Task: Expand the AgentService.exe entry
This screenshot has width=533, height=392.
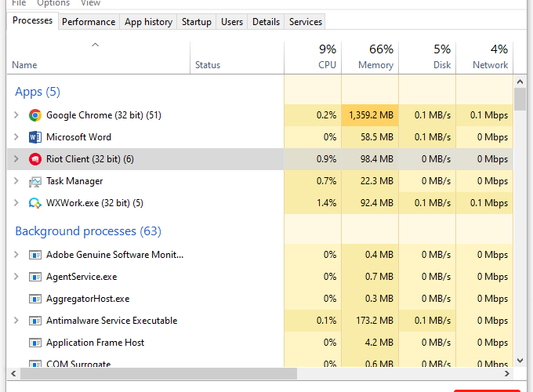Action: tap(16, 277)
